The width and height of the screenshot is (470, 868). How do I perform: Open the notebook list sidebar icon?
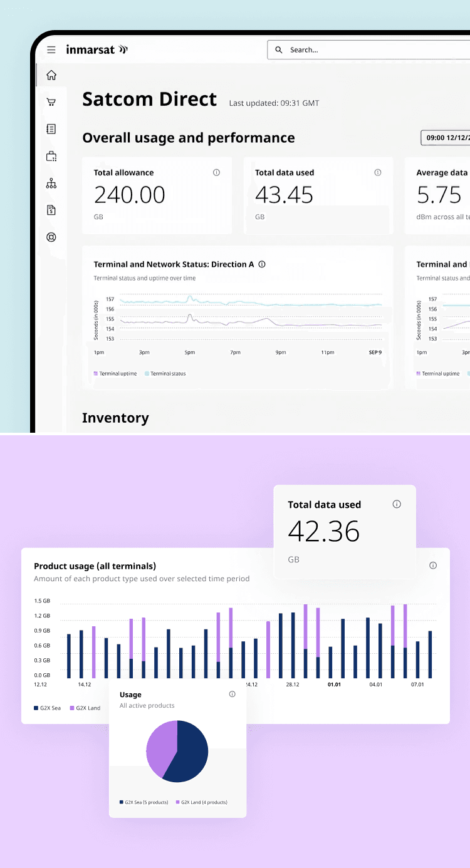click(51, 129)
